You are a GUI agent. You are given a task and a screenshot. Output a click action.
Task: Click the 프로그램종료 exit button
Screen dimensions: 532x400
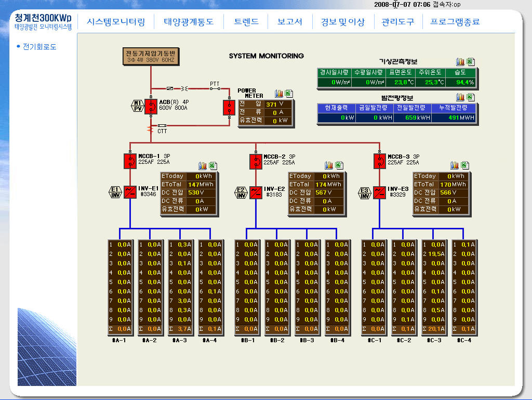455,22
